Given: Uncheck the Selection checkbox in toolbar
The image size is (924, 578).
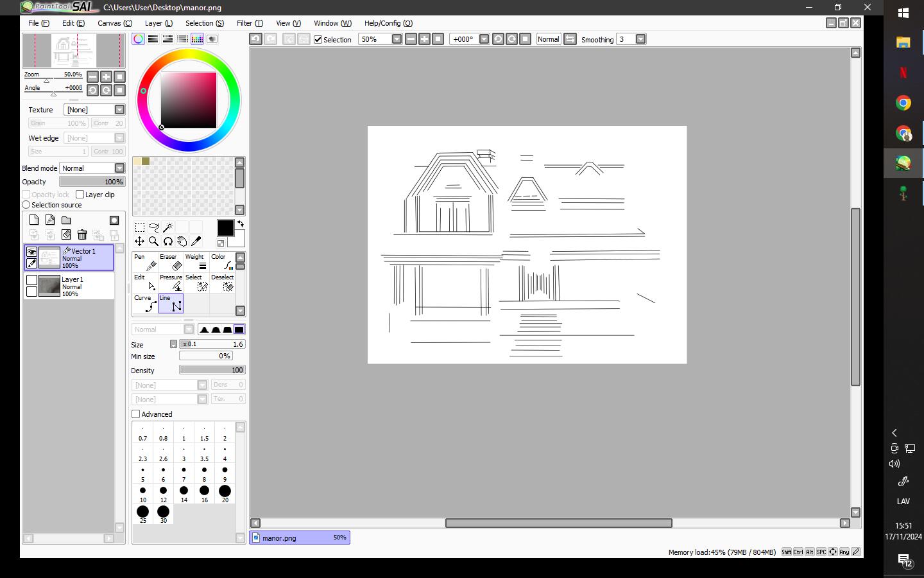Looking at the screenshot, I should pyautogui.click(x=318, y=39).
